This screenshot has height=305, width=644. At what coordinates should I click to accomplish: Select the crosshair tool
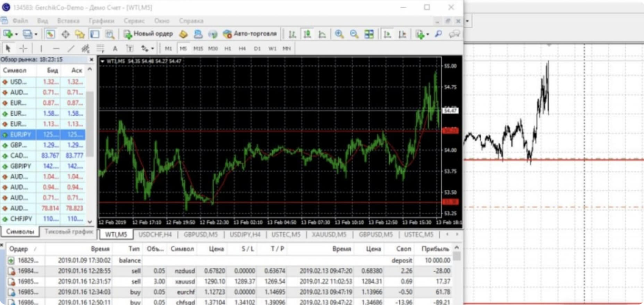coord(23,48)
